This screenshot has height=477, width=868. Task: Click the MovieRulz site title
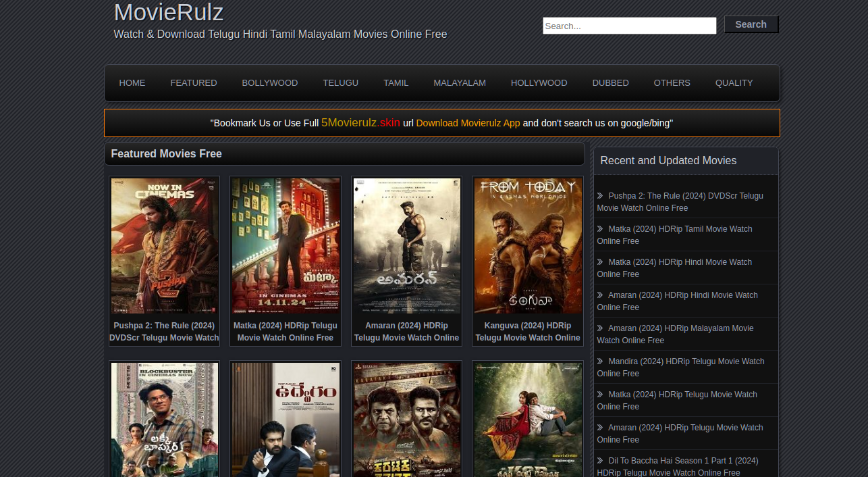(169, 13)
